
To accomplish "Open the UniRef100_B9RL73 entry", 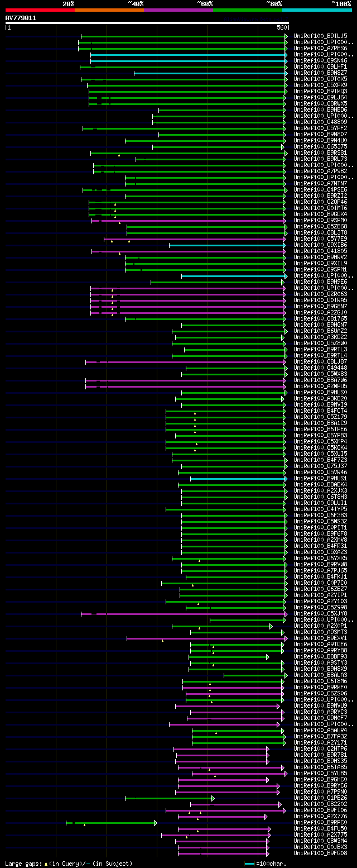I will 320,159.
